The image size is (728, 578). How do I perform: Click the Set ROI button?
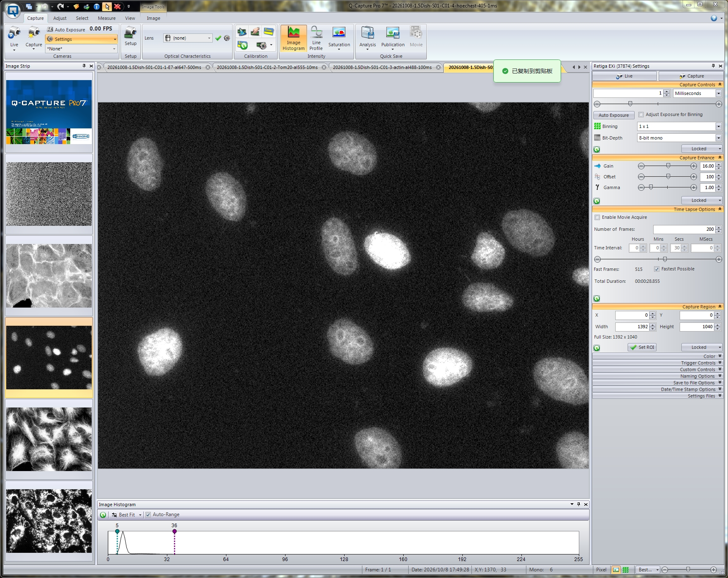click(x=642, y=348)
